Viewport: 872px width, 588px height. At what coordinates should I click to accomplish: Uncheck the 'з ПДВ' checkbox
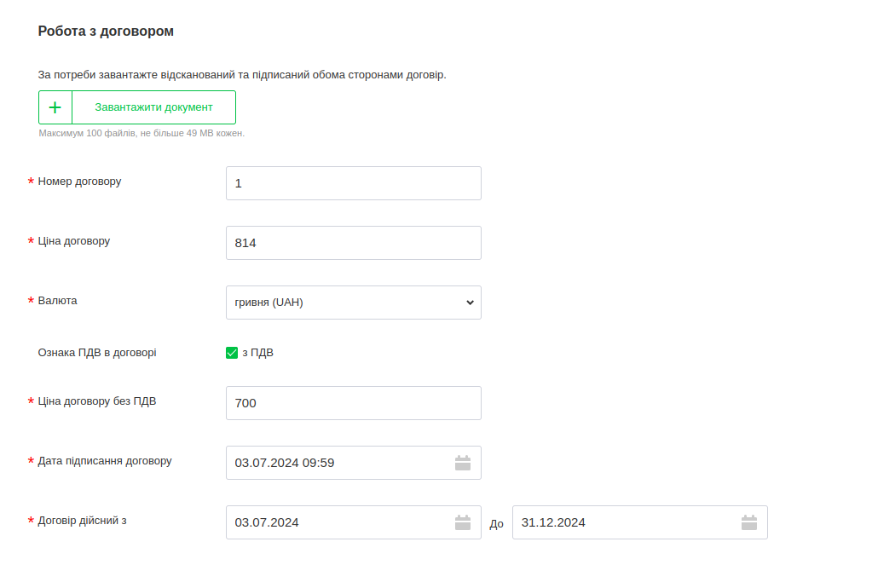232,353
